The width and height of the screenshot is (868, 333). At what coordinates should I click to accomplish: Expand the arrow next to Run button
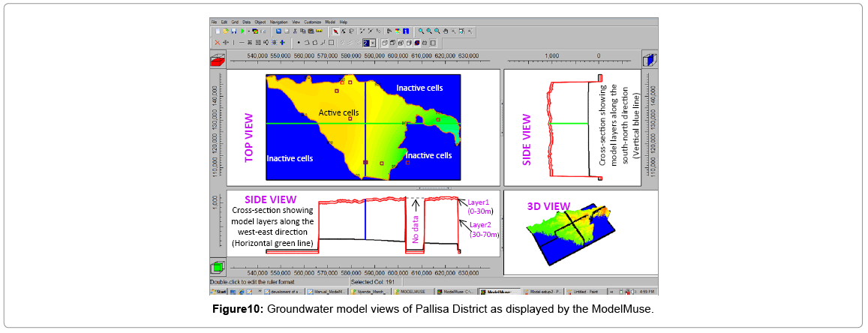pos(248,31)
